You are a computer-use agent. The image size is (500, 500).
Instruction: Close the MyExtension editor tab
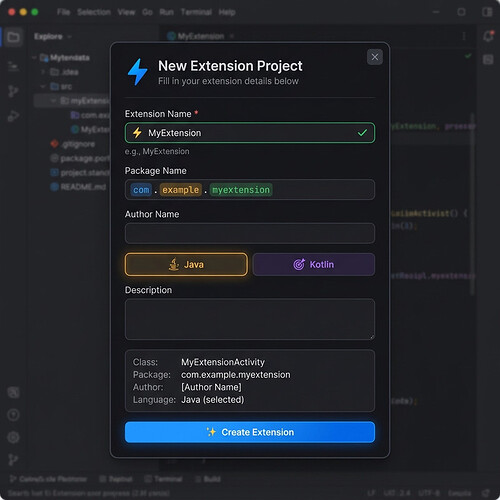[x=232, y=36]
